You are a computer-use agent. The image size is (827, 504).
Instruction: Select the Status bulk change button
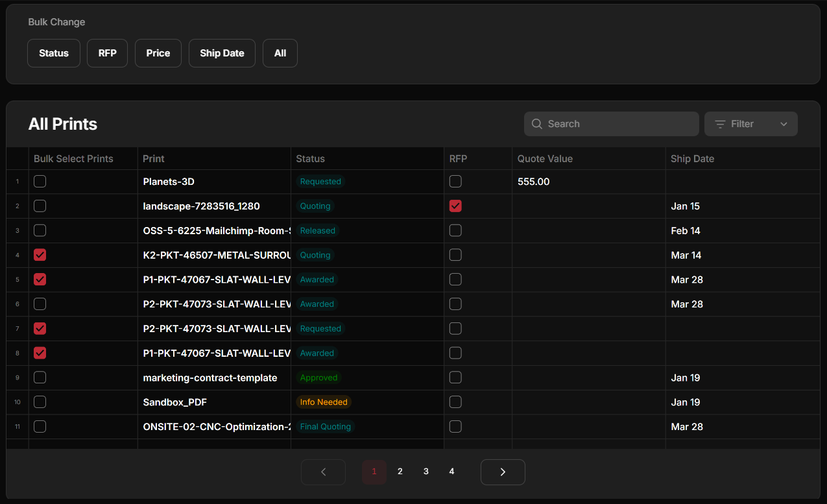53,53
